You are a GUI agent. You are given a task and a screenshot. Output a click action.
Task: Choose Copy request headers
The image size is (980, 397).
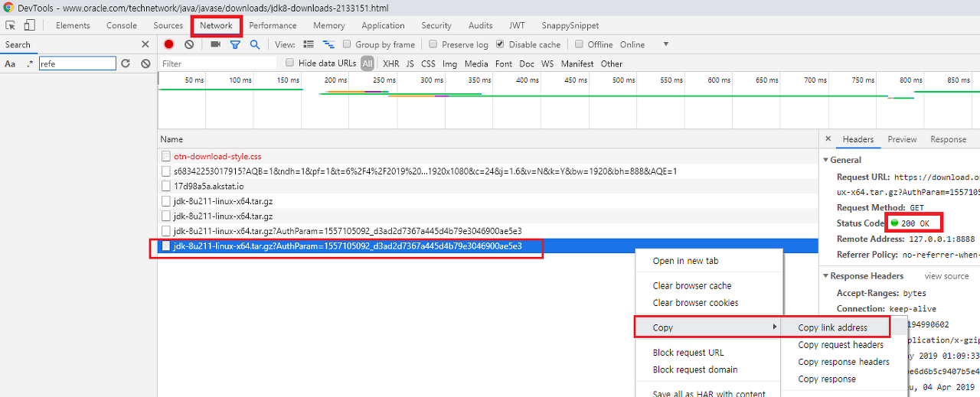click(841, 345)
